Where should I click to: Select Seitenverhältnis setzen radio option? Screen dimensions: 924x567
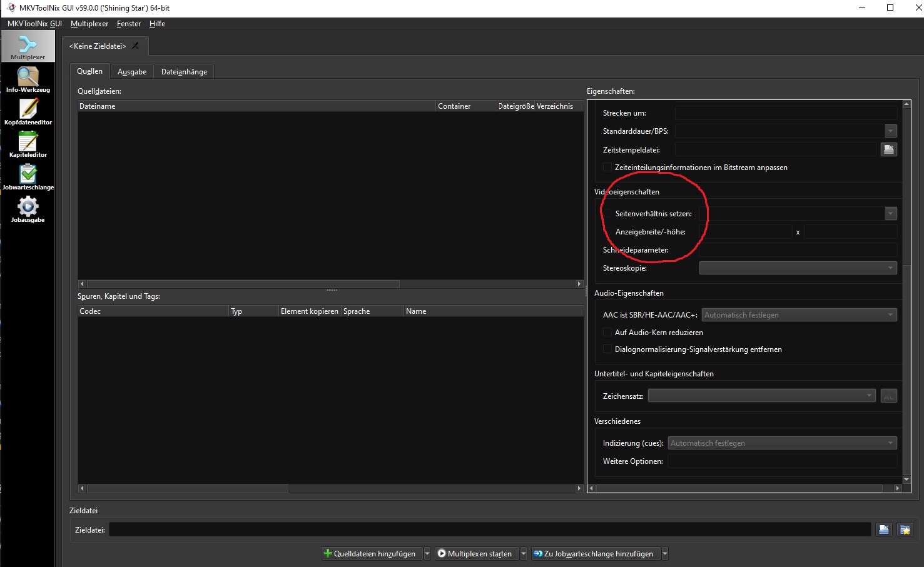pyautogui.click(x=607, y=214)
